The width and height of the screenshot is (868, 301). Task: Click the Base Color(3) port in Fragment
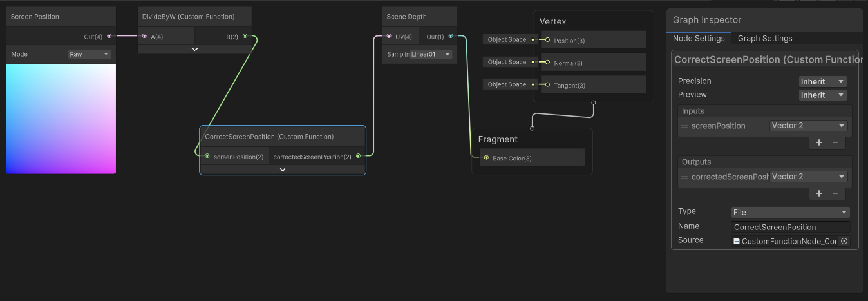486,158
